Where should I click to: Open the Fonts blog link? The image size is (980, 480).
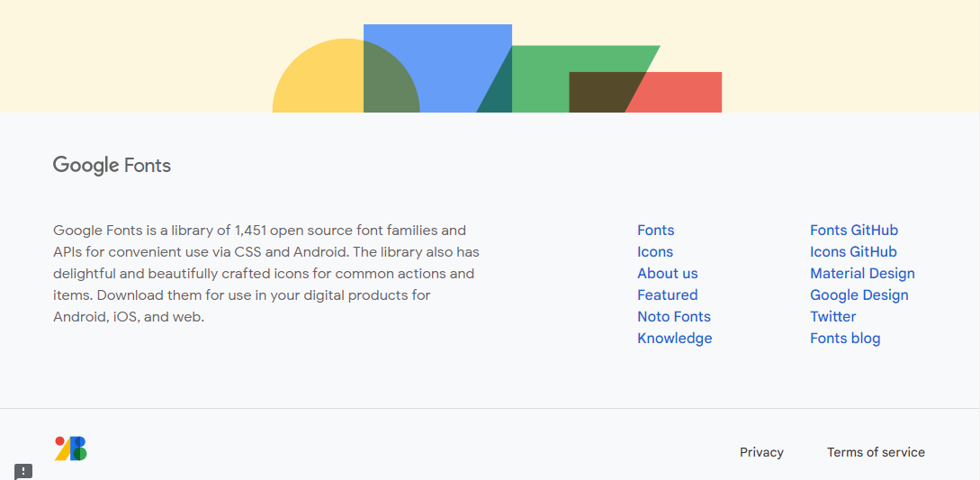[845, 338]
